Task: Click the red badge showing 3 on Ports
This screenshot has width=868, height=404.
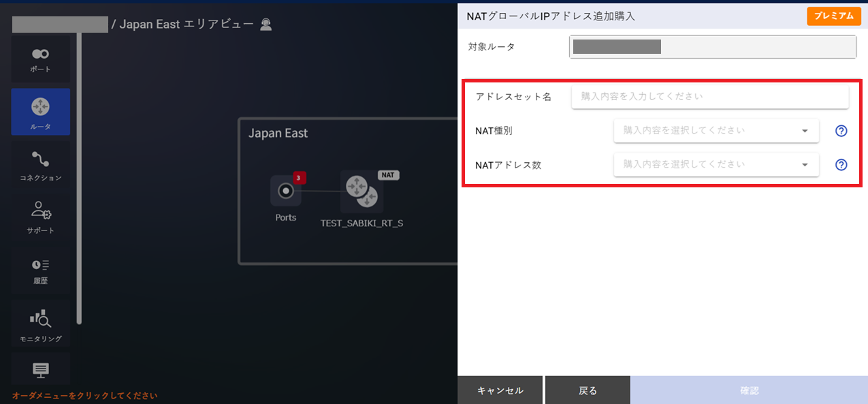Action: [x=299, y=178]
